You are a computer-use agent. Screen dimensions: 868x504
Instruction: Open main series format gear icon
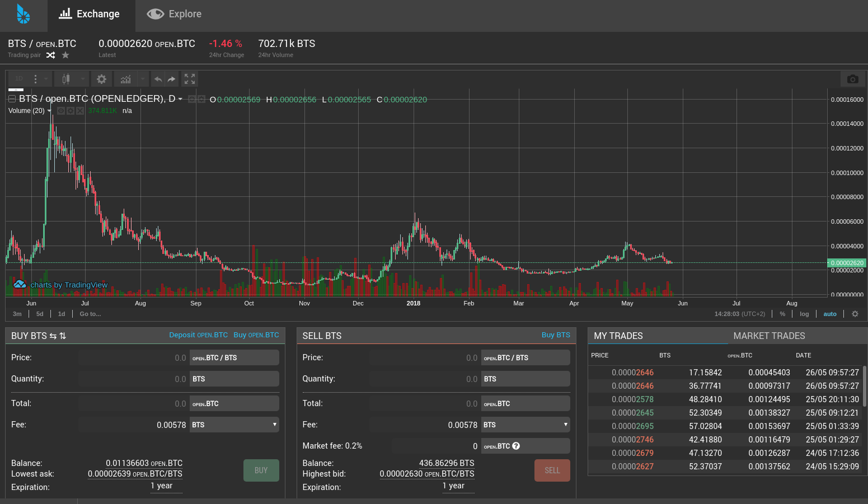point(201,100)
